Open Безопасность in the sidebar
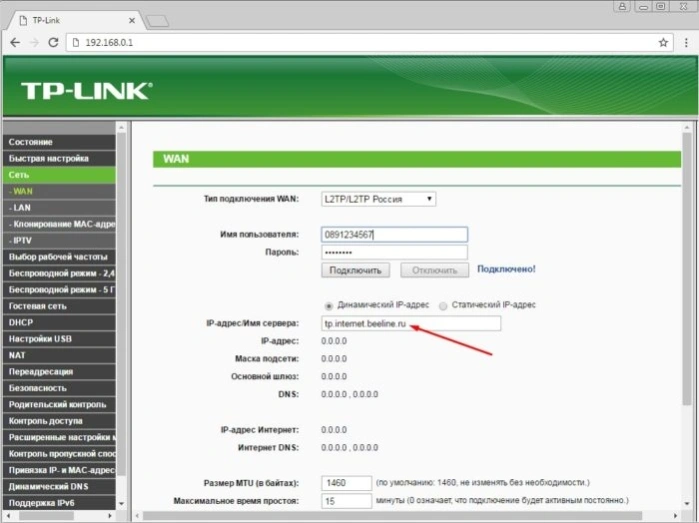The image size is (699, 523). coord(59,388)
